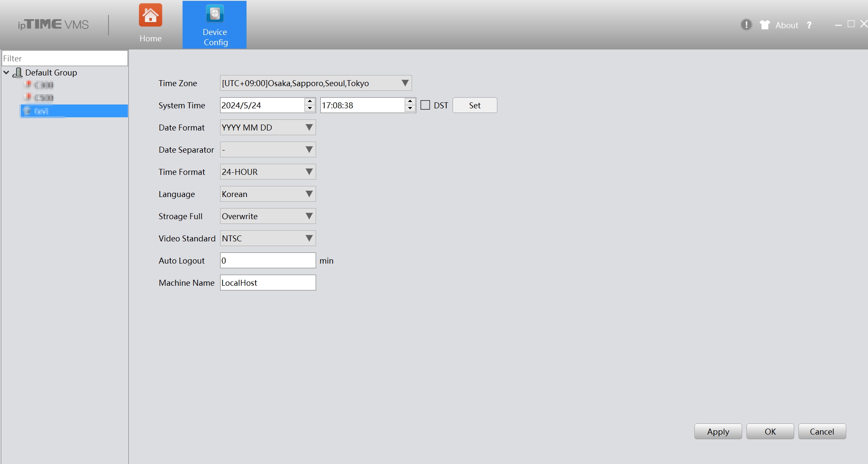Open the Time Zone dropdown
Viewport: 868px width, 464px height.
(x=316, y=83)
